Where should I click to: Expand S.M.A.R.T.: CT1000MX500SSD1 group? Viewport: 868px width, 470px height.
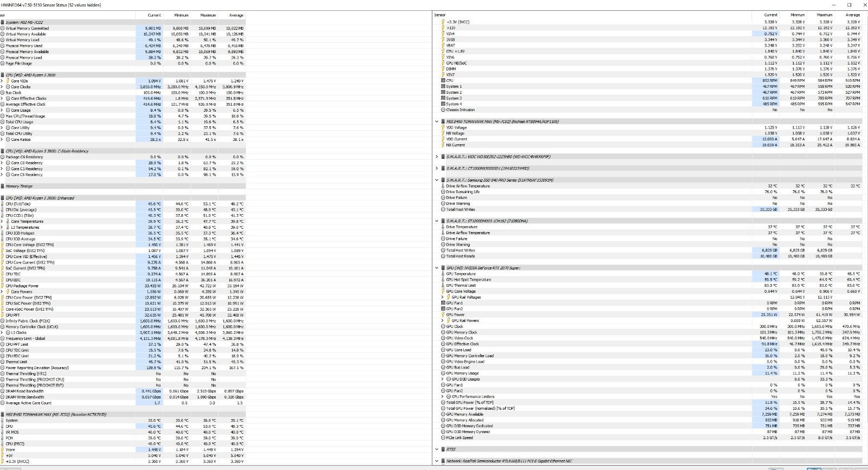437,168
